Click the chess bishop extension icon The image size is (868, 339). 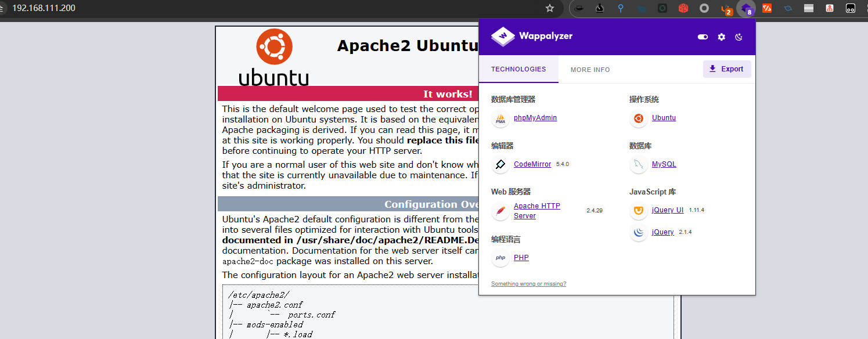tap(600, 8)
